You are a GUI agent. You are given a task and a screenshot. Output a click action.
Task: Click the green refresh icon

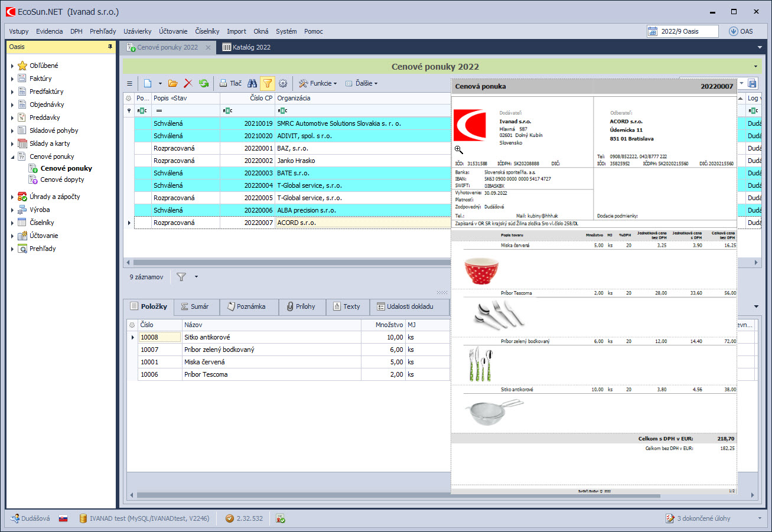(x=204, y=84)
